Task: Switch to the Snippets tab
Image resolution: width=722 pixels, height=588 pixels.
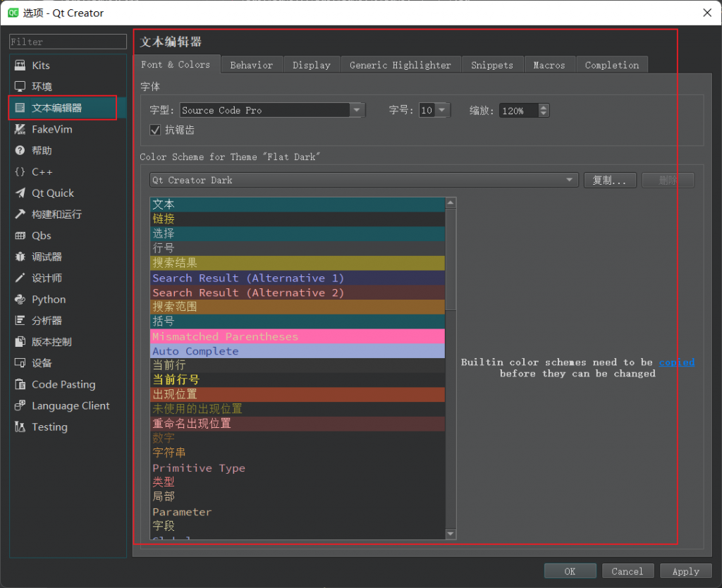Action: coord(491,66)
